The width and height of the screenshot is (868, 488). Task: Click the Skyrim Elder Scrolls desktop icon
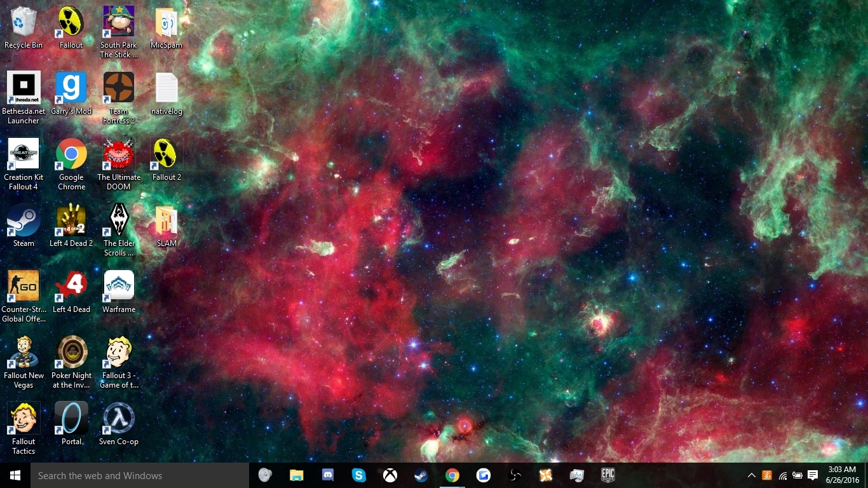[x=119, y=230]
